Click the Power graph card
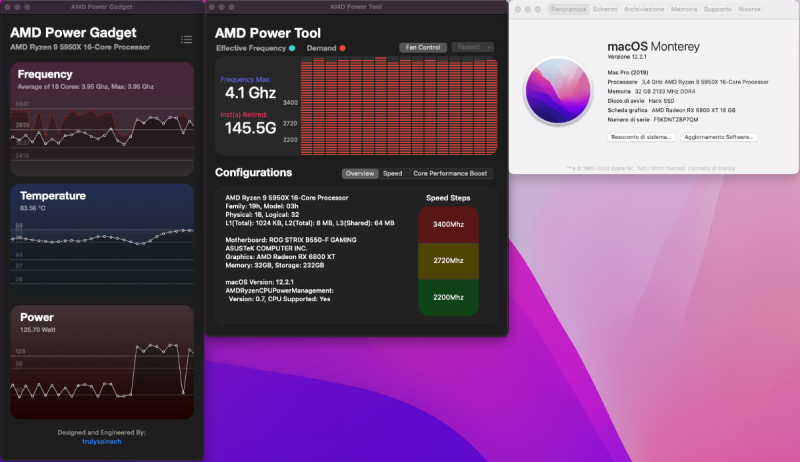 102,363
